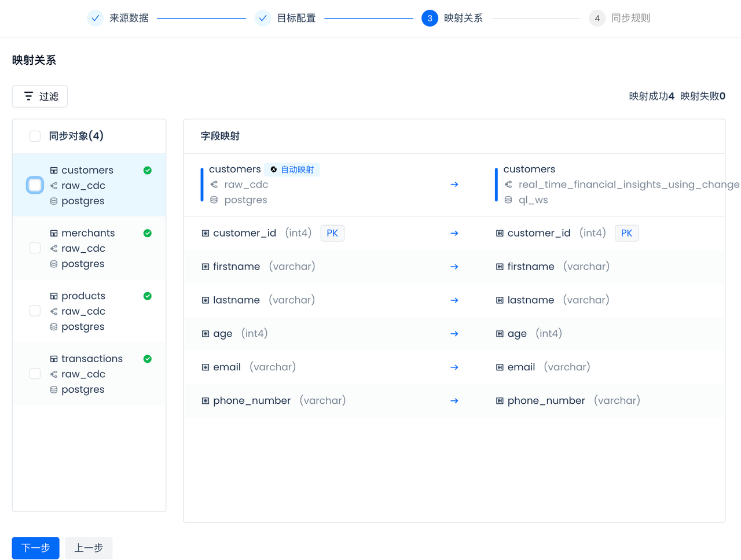The height and width of the screenshot is (560, 741).
Task: Click the column icon before source phone_number
Action: pos(206,401)
